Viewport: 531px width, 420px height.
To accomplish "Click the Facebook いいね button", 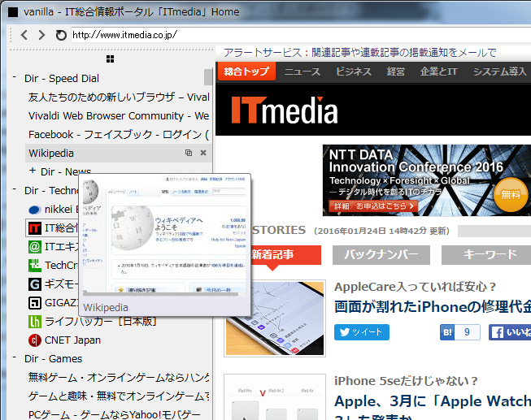I will pyautogui.click(x=510, y=332).
